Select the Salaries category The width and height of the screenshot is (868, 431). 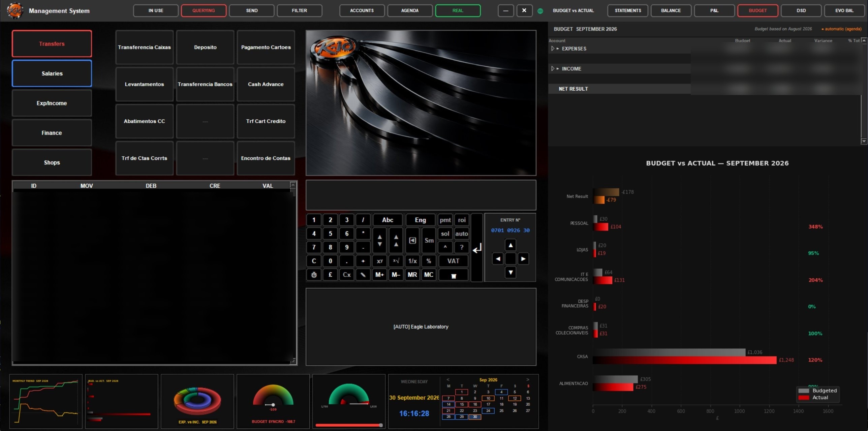52,73
